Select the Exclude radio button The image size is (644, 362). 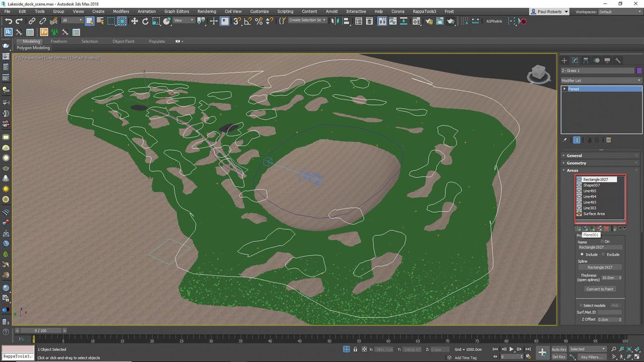(x=603, y=254)
